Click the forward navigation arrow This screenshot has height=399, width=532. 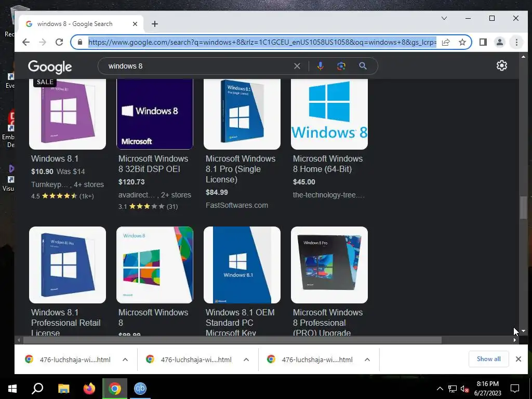tap(43, 42)
